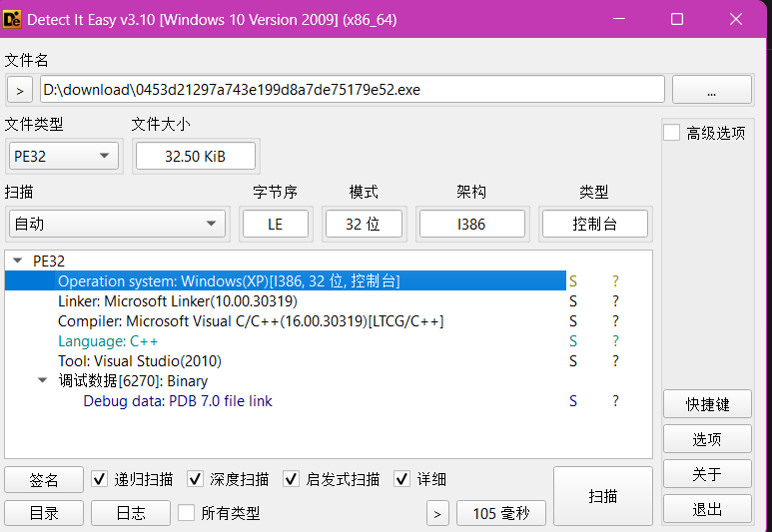The width and height of the screenshot is (772, 532).
Task: Click the 105 毫秒 scan time field
Action: click(501, 513)
